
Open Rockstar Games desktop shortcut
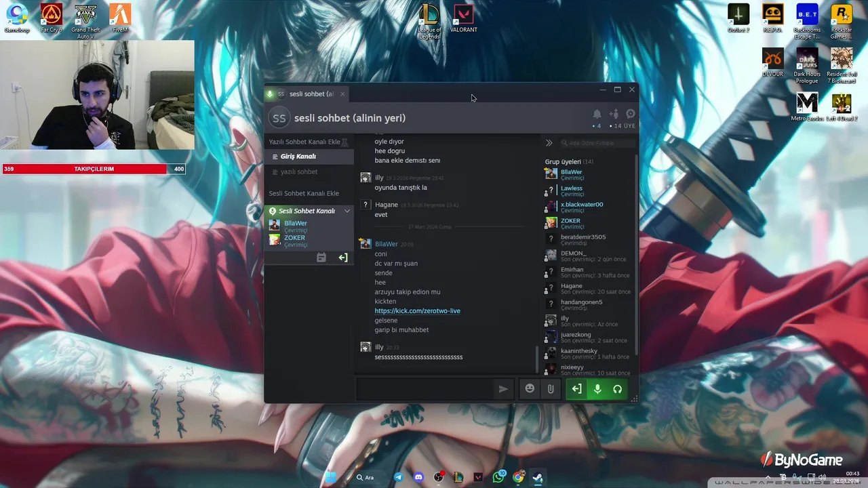click(x=842, y=21)
